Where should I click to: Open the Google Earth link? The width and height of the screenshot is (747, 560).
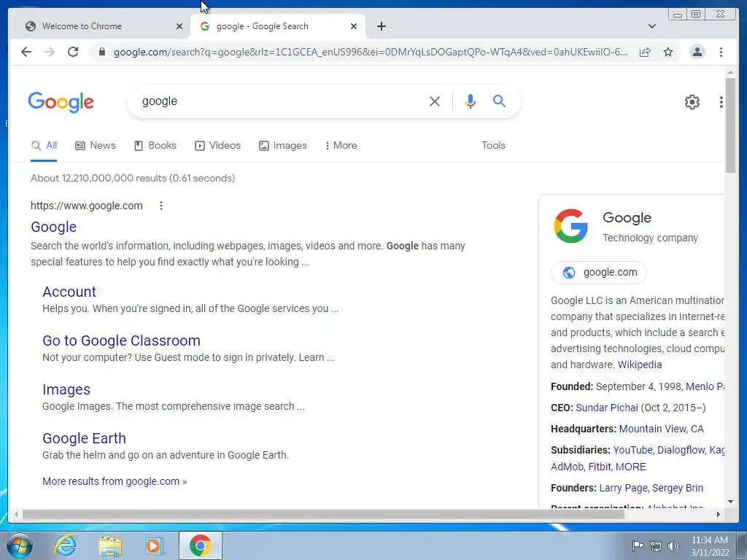point(85,438)
